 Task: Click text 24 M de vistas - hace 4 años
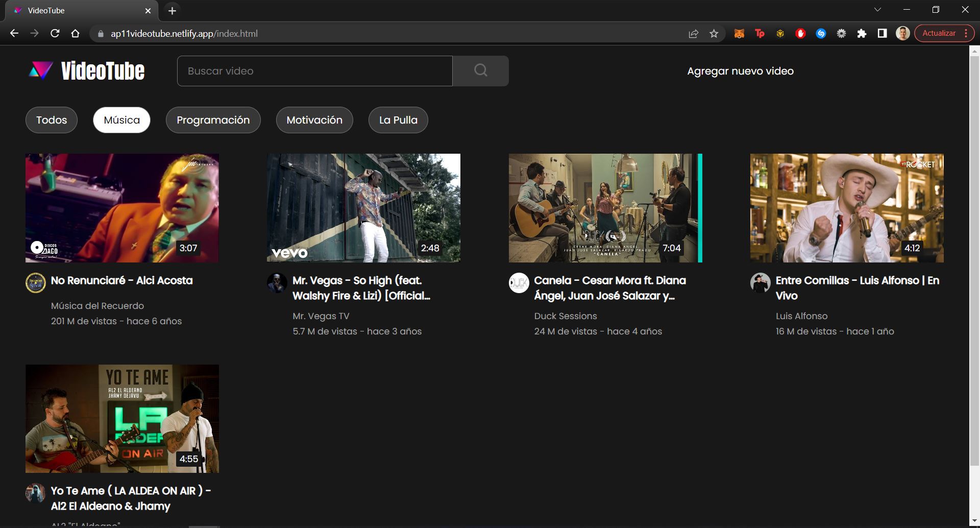tap(598, 331)
